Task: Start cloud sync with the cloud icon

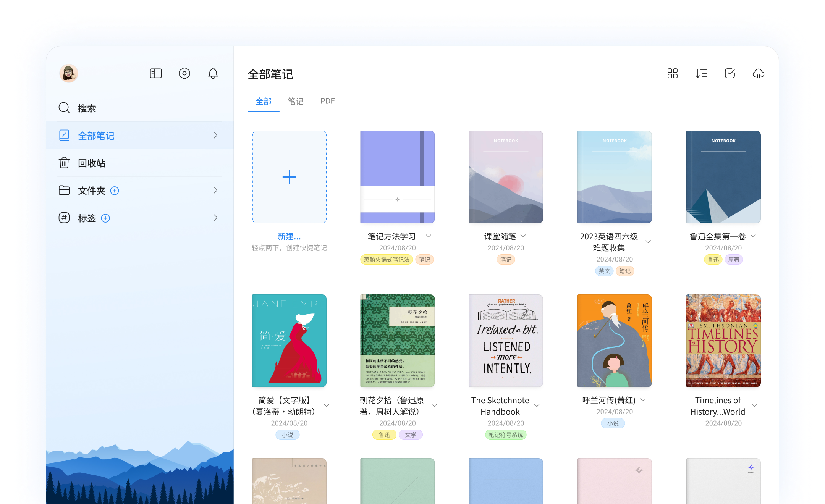Action: pyautogui.click(x=759, y=74)
